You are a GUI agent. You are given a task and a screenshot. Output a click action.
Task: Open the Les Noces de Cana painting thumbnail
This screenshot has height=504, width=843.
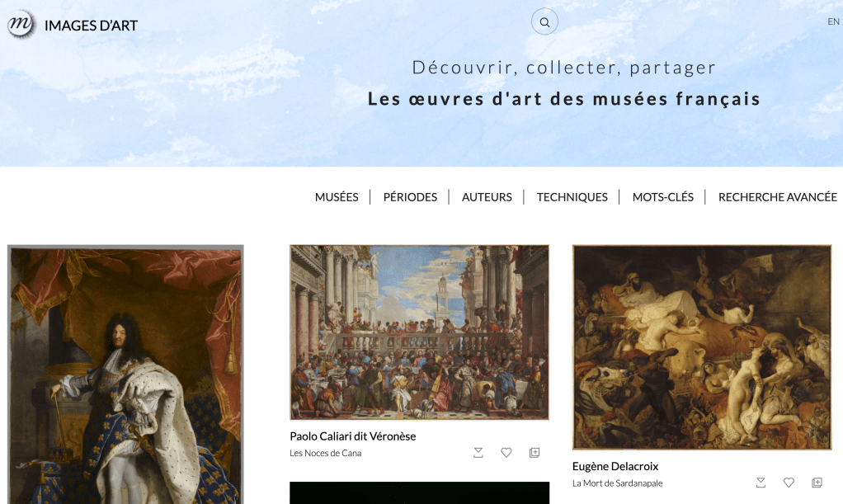[419, 332]
